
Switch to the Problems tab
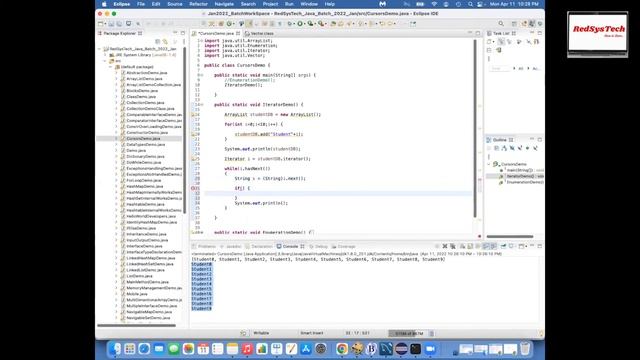(x=204, y=247)
